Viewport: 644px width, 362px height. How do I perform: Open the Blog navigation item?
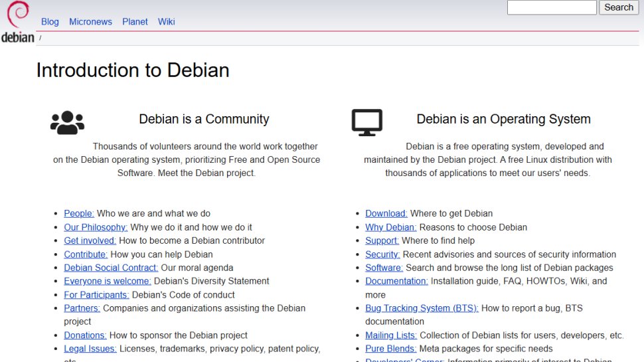point(50,22)
